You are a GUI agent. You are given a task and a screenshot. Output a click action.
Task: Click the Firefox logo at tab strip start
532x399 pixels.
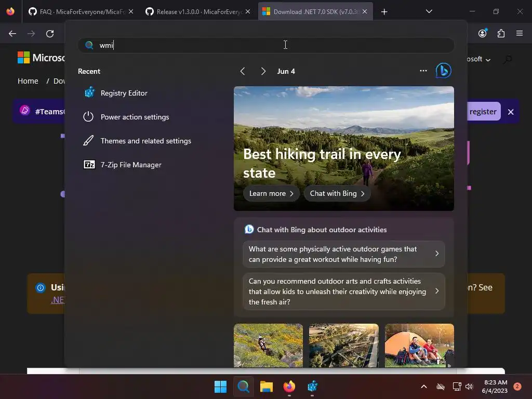click(10, 11)
